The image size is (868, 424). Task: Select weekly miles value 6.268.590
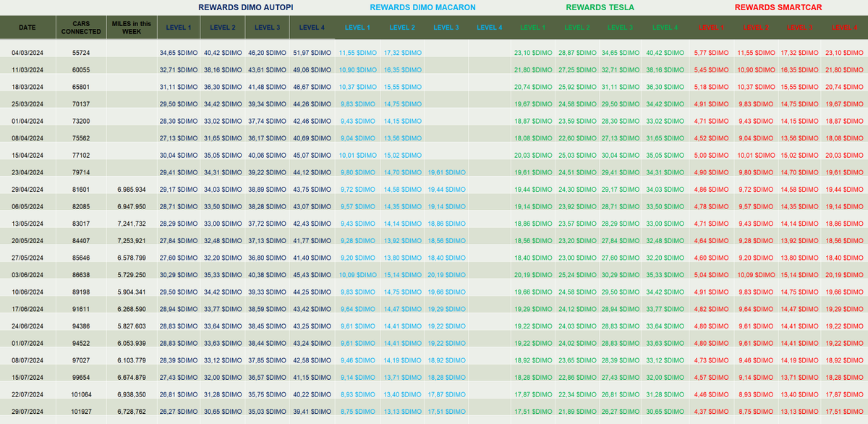pos(132,309)
